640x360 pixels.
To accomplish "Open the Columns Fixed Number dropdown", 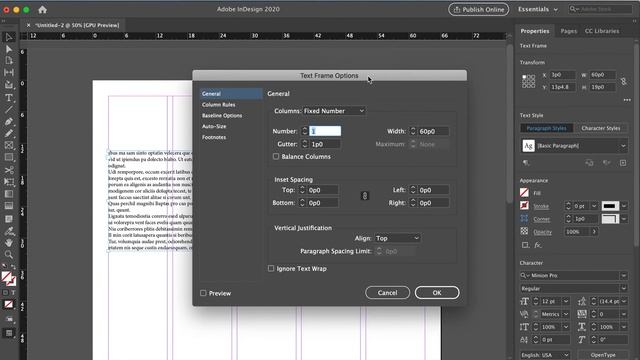I will [x=334, y=111].
